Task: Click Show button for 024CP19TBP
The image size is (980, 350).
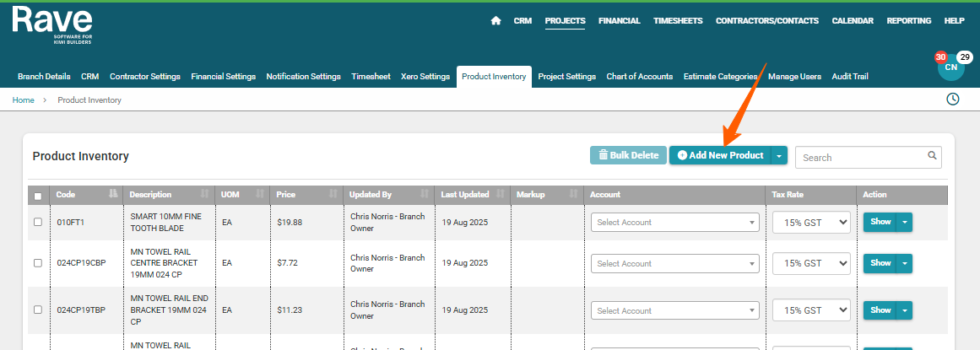Action: (x=880, y=310)
